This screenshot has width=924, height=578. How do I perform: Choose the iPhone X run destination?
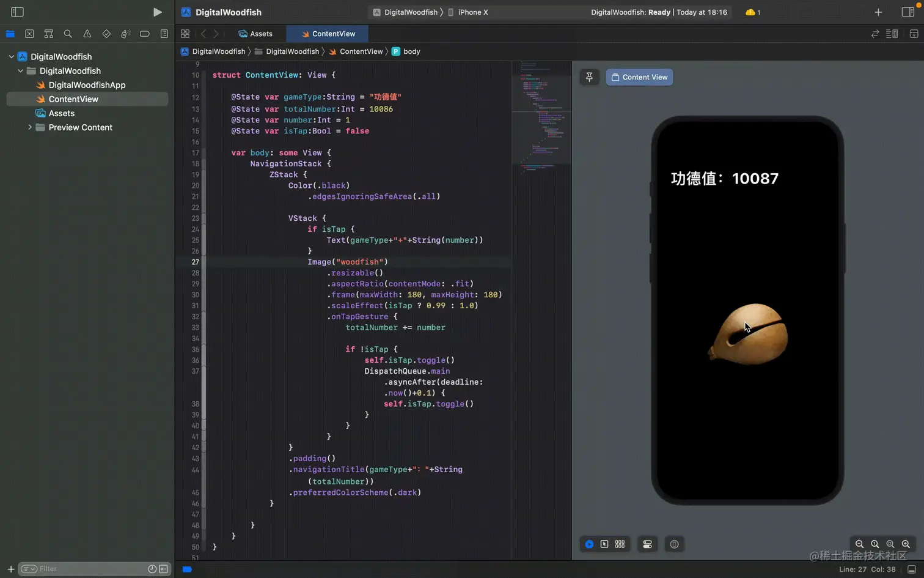[x=468, y=12]
